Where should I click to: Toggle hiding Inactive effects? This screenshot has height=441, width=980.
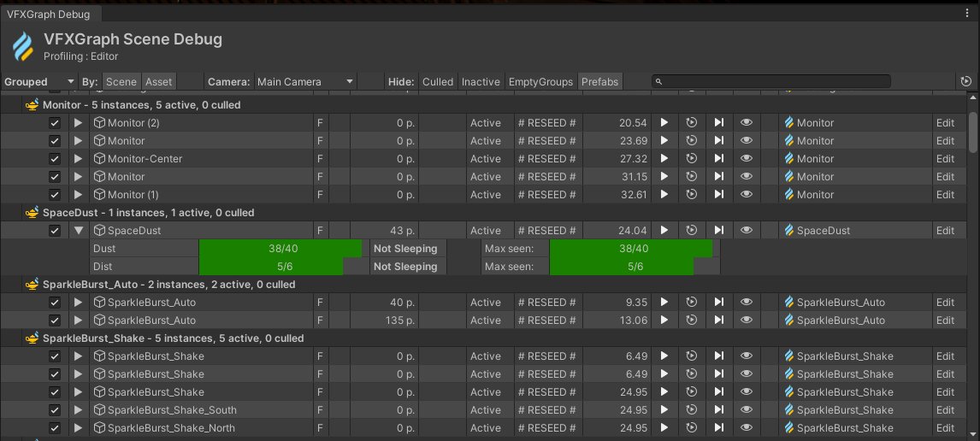point(481,82)
